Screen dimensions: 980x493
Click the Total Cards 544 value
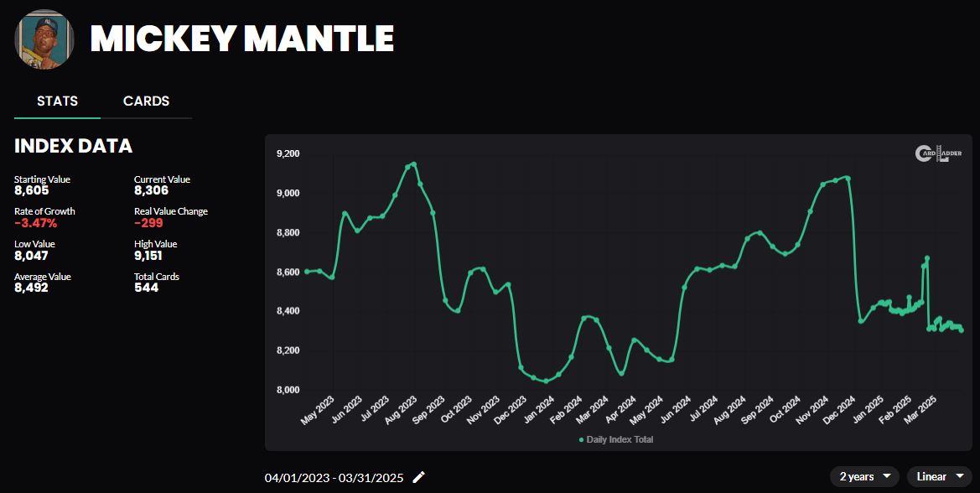pyautogui.click(x=146, y=288)
